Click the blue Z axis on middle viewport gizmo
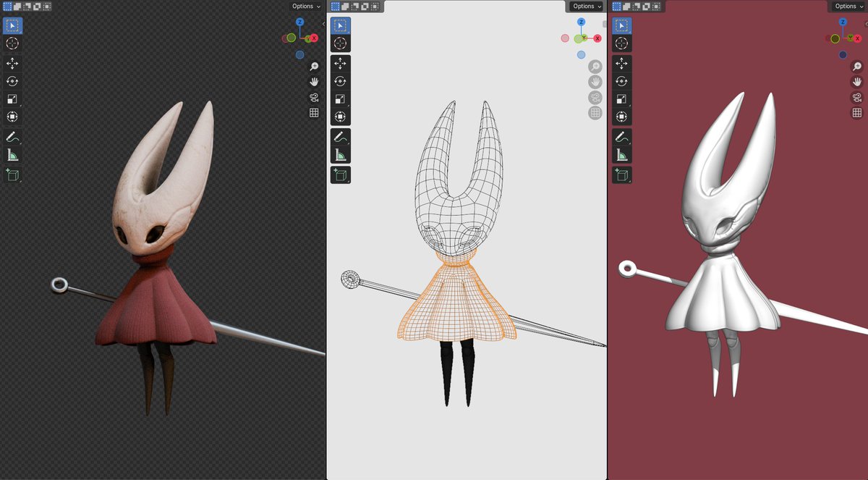The height and width of the screenshot is (480, 868). [x=581, y=22]
